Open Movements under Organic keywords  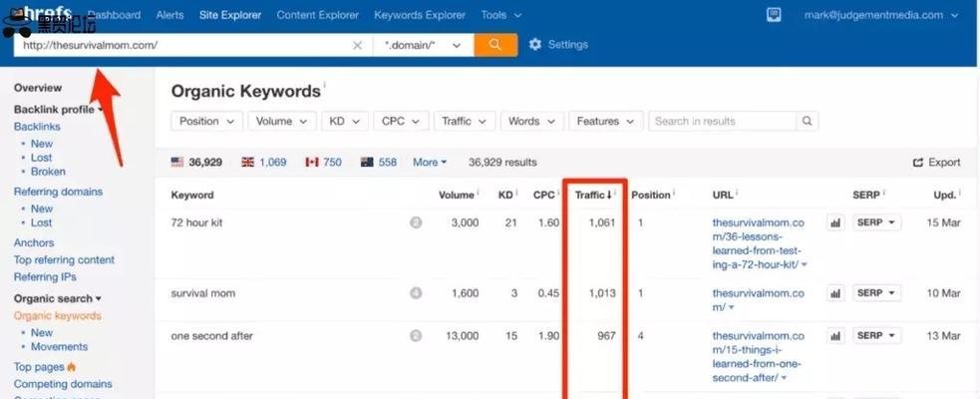click(x=60, y=346)
